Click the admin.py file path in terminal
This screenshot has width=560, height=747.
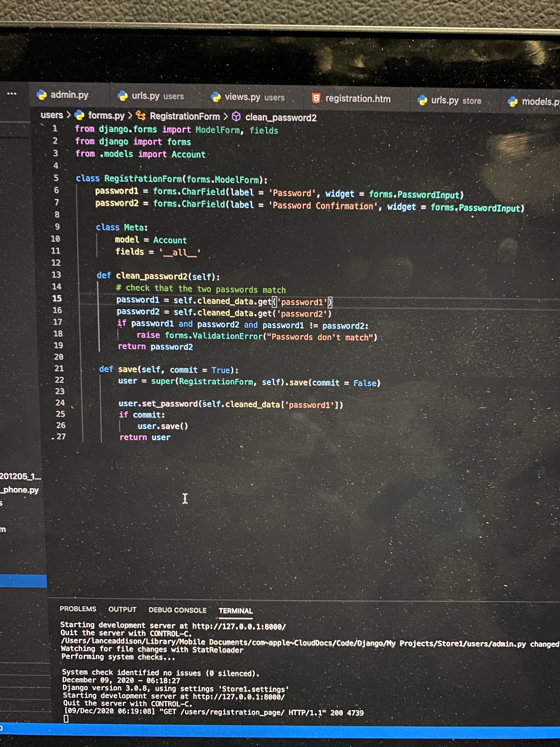pos(293,642)
